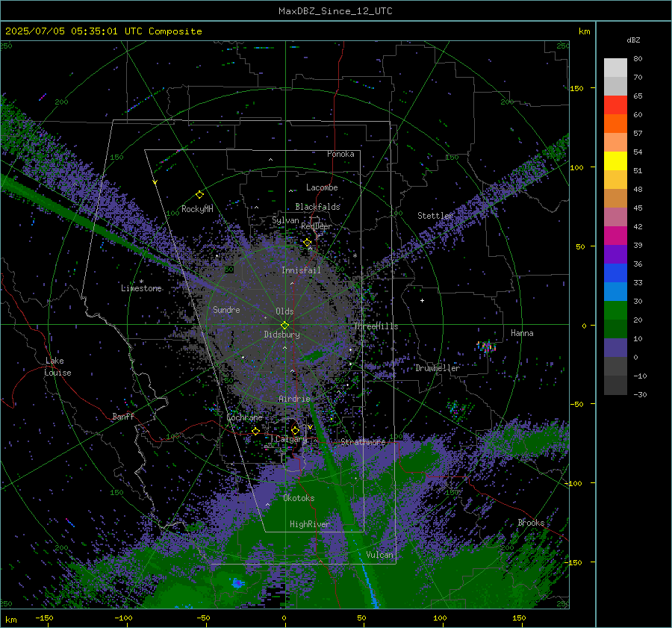This screenshot has height=628, width=672.
Task: Choose the magenta 42-39 dBZ legend swatch
Action: pyautogui.click(x=615, y=236)
